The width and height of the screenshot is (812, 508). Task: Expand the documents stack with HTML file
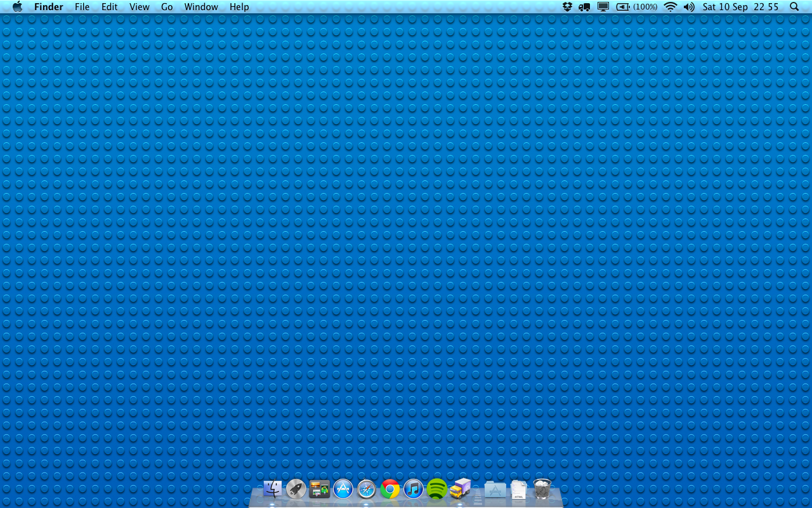click(x=519, y=489)
